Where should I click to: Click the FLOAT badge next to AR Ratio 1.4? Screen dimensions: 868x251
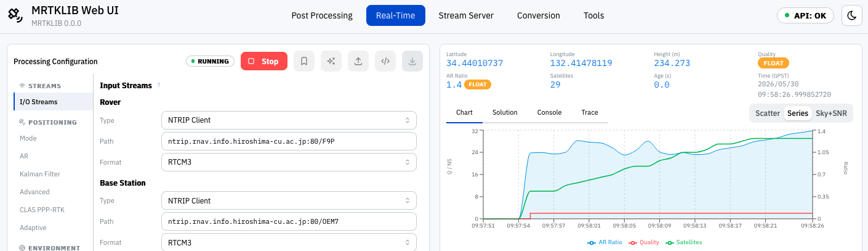tap(478, 84)
